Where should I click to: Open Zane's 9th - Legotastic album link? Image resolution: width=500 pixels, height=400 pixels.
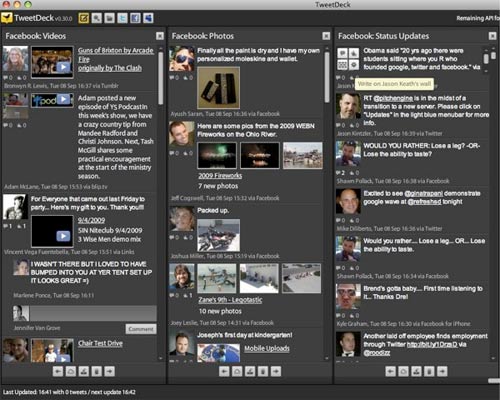(230, 300)
